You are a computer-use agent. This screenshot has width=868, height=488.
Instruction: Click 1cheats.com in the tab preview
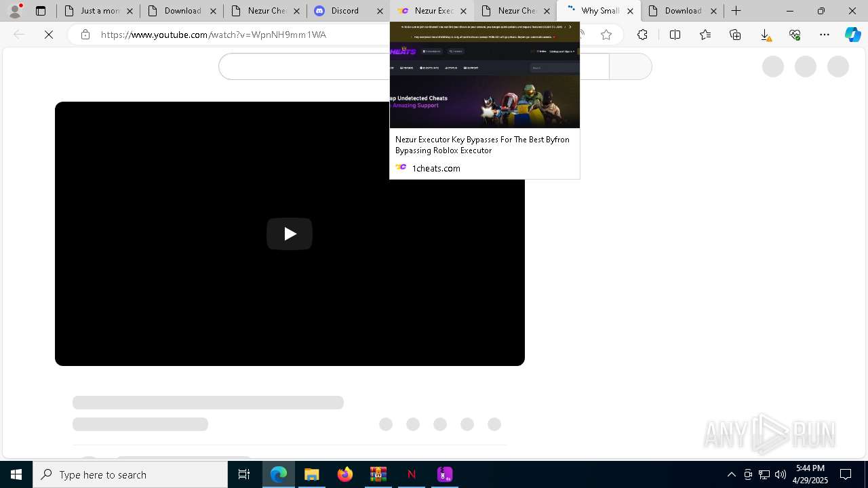click(x=436, y=168)
